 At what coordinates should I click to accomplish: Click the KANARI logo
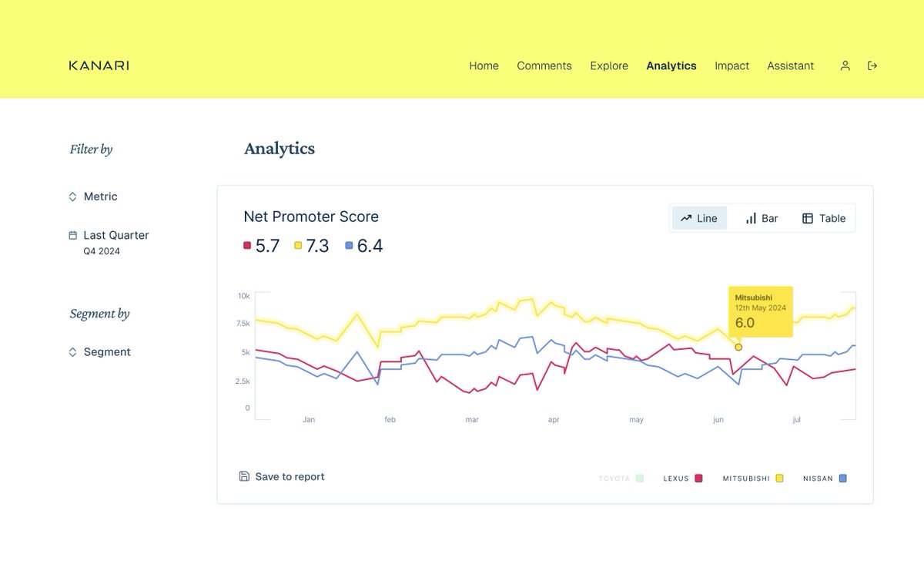tap(99, 66)
